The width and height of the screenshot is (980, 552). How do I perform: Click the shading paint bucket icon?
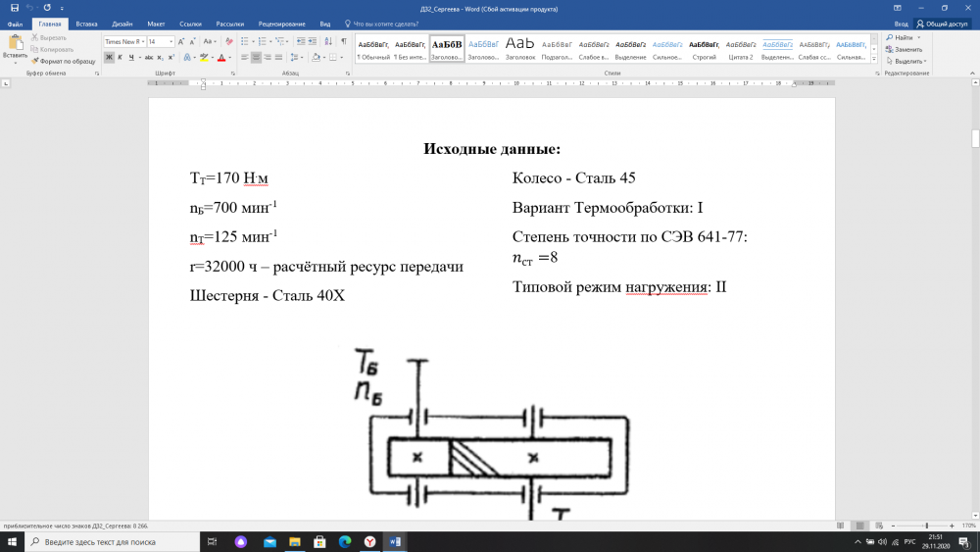316,58
